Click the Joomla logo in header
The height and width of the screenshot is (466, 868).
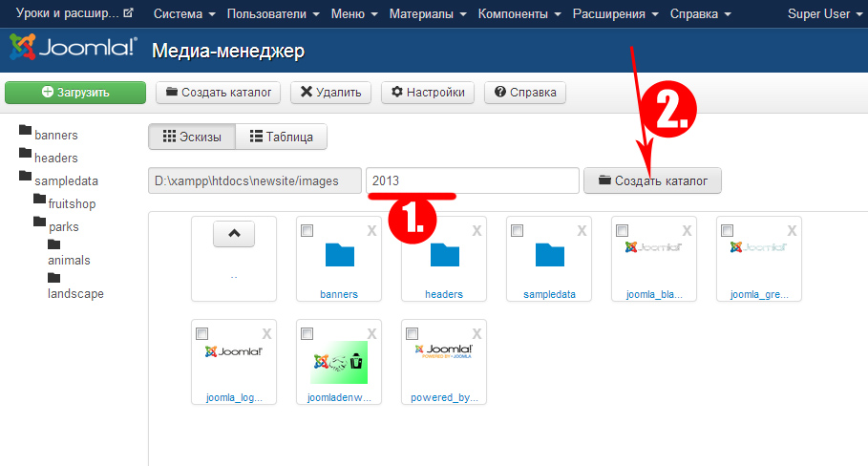[73, 49]
